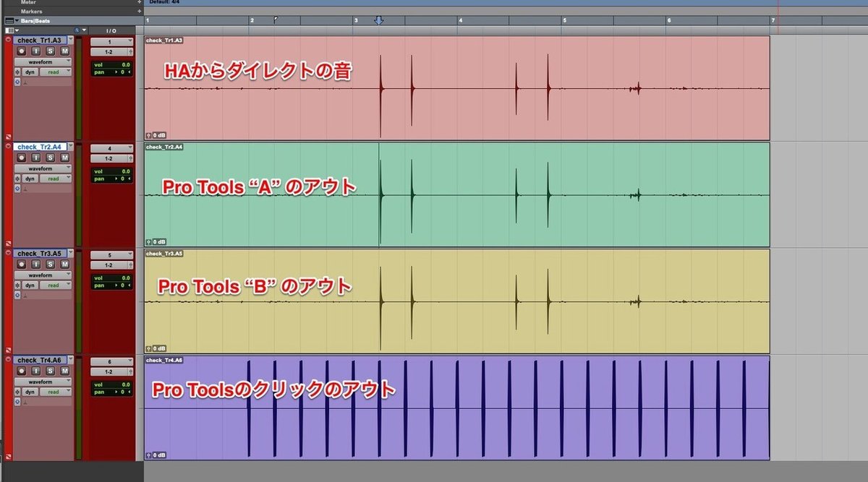Click track height corner icon of check_Tr1.A3
Viewport: 868px width, 482px height.
pyautogui.click(x=9, y=137)
